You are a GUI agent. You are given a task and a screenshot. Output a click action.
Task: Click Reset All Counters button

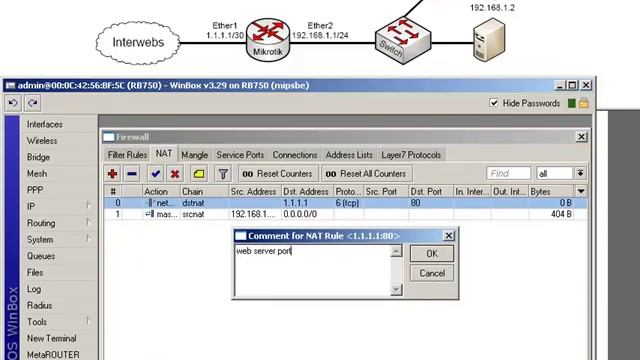[367, 174]
